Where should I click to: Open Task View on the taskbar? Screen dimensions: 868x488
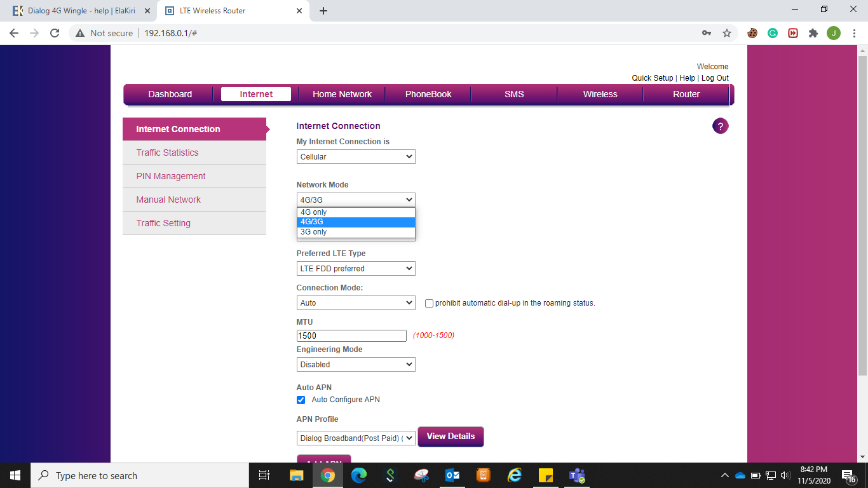tap(264, 475)
